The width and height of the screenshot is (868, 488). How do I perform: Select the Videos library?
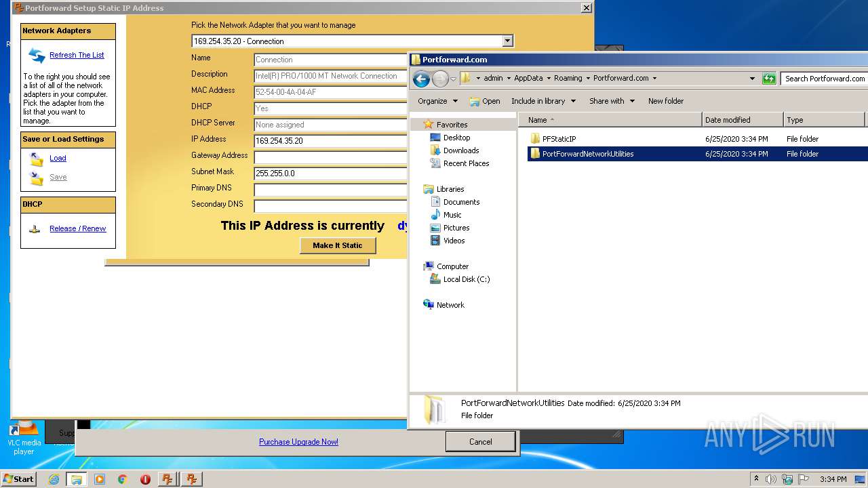tap(454, 241)
